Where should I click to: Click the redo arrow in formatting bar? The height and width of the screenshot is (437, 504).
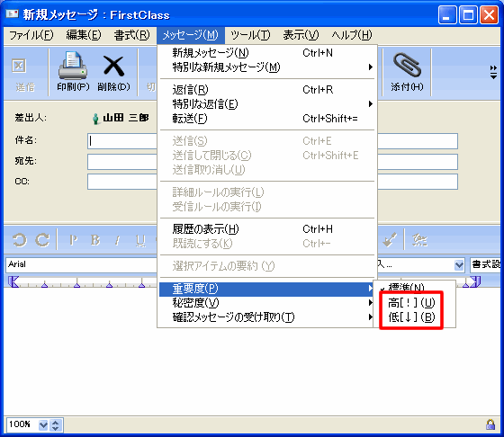pos(42,240)
